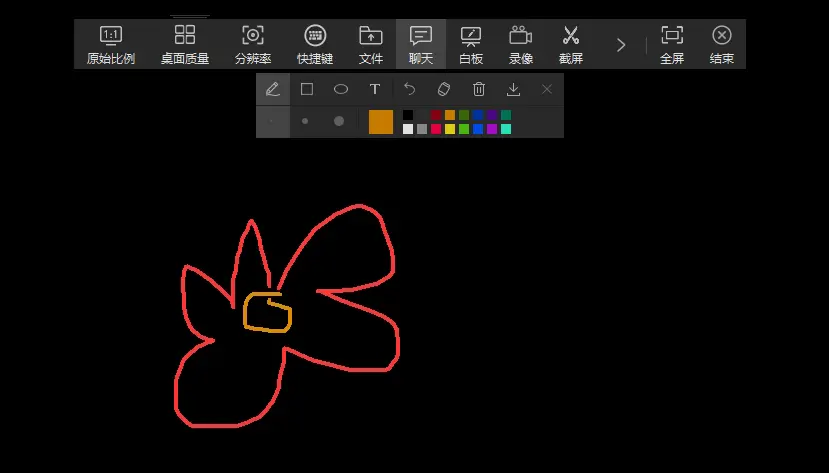Screen dimensions: 829x473
Task: Choose the bright red color swatch
Action: click(436, 129)
